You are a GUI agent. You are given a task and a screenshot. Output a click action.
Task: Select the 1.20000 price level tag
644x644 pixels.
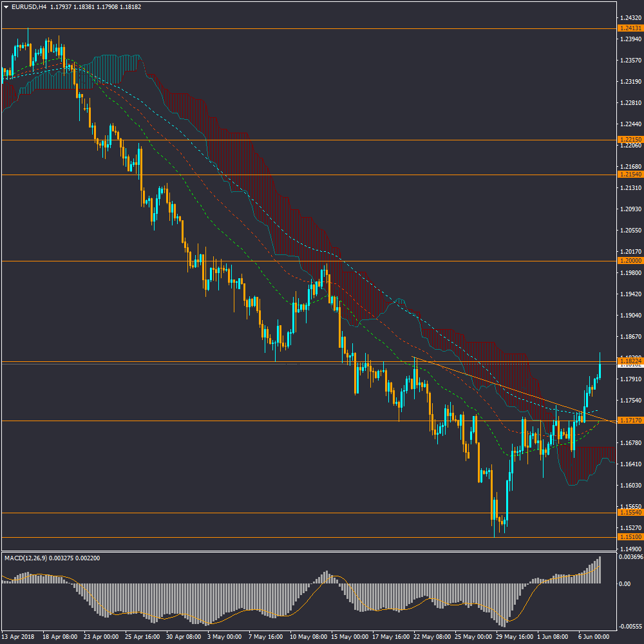[x=629, y=261]
